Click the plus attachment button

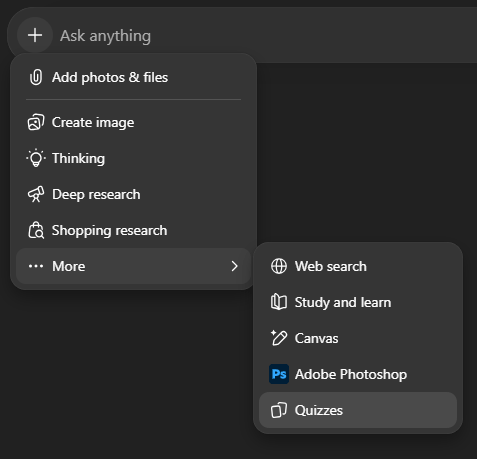35,35
